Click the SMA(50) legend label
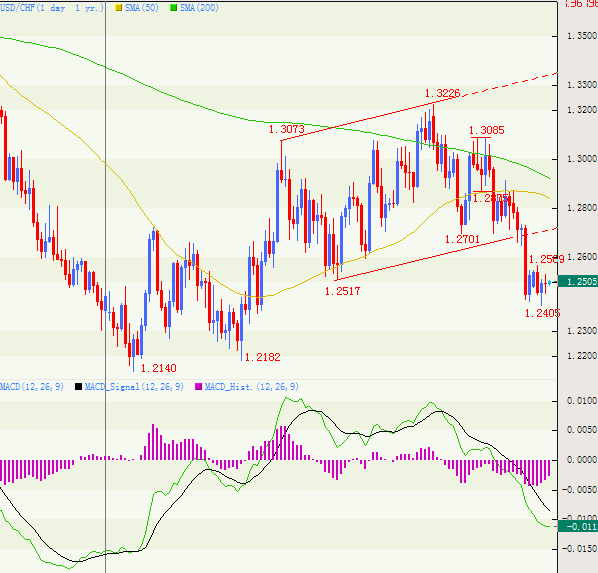The height and width of the screenshot is (573, 598). (x=141, y=8)
